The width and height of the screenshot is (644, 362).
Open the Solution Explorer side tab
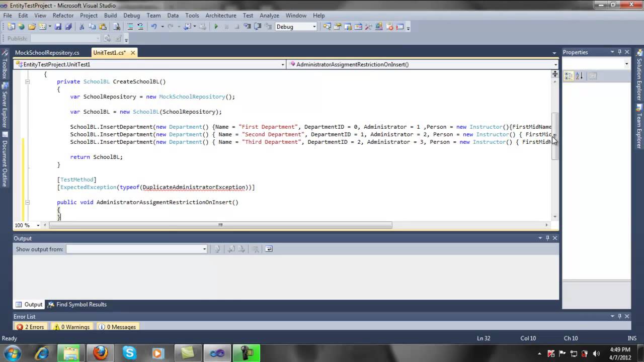639,74
